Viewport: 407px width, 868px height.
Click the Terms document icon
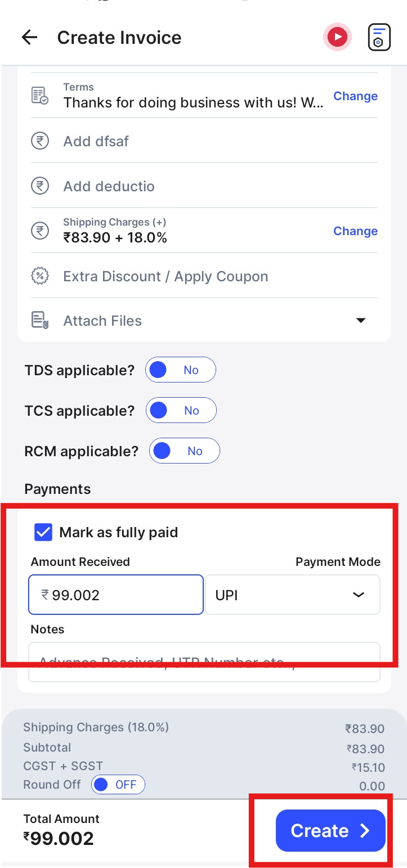pos(39,96)
